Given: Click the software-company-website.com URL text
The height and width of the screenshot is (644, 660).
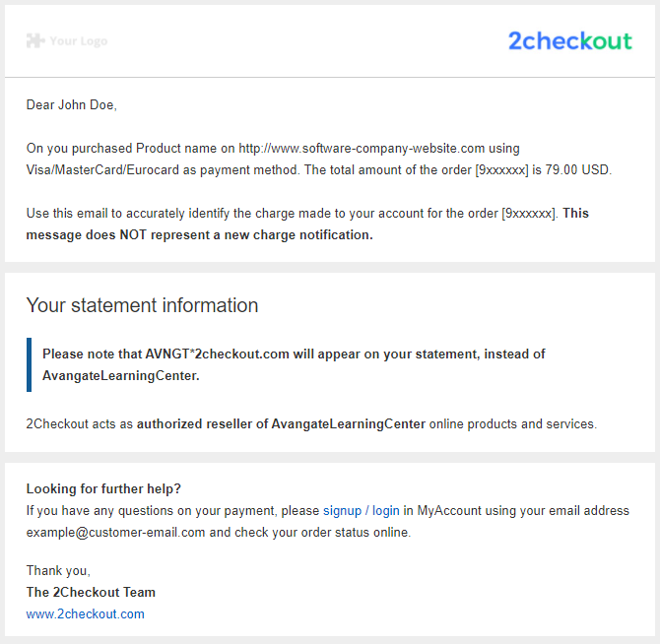Looking at the screenshot, I should click(x=362, y=148).
